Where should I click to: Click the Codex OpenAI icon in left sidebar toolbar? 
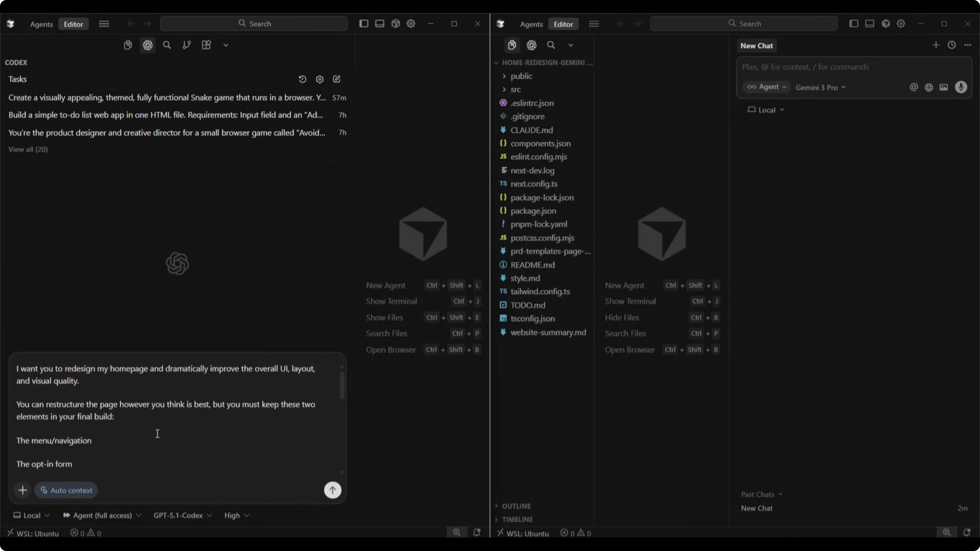click(x=148, y=45)
